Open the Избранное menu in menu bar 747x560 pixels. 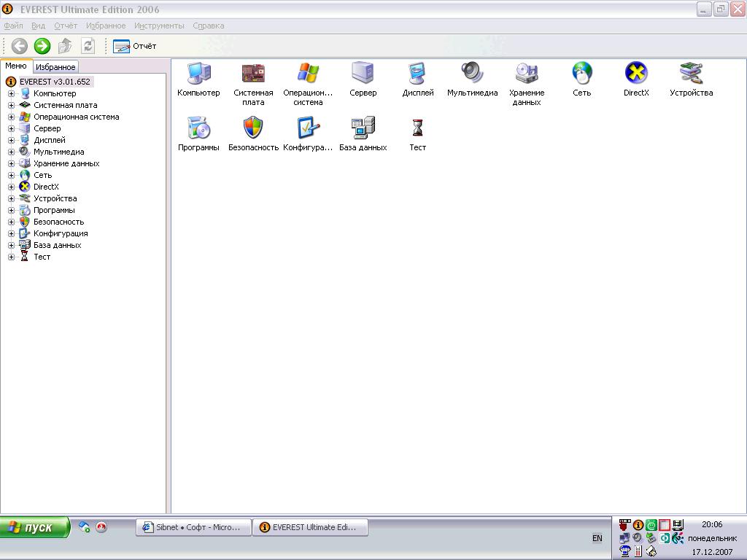pyautogui.click(x=106, y=26)
